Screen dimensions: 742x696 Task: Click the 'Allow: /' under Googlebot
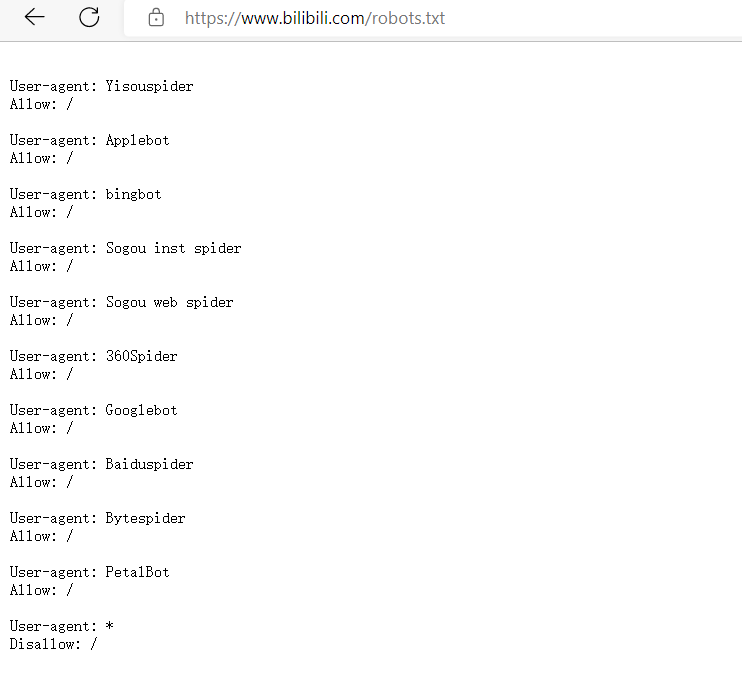coord(42,427)
